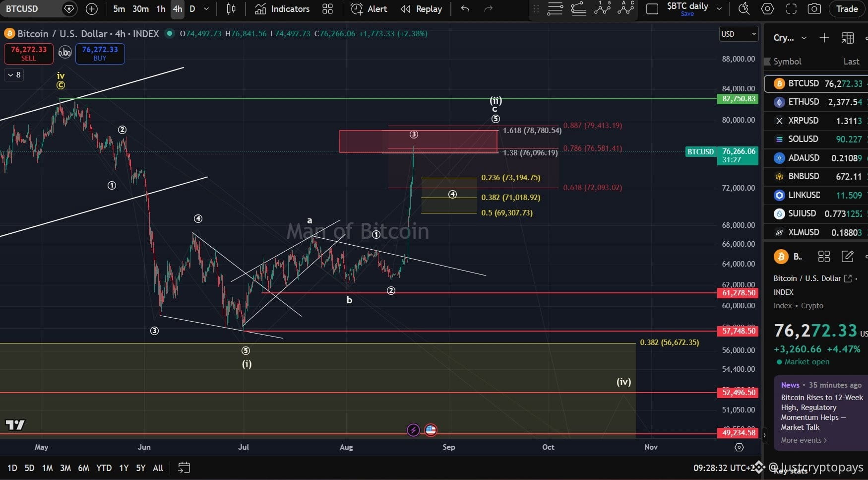Click the green market status dot beside the chart title
Image resolution: width=868 pixels, height=480 pixels.
[170, 33]
